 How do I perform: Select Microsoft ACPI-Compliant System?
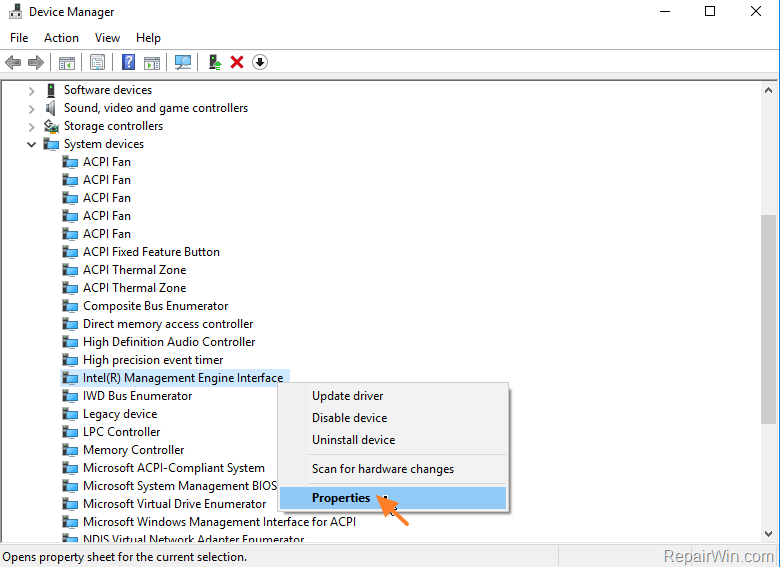coord(174,468)
